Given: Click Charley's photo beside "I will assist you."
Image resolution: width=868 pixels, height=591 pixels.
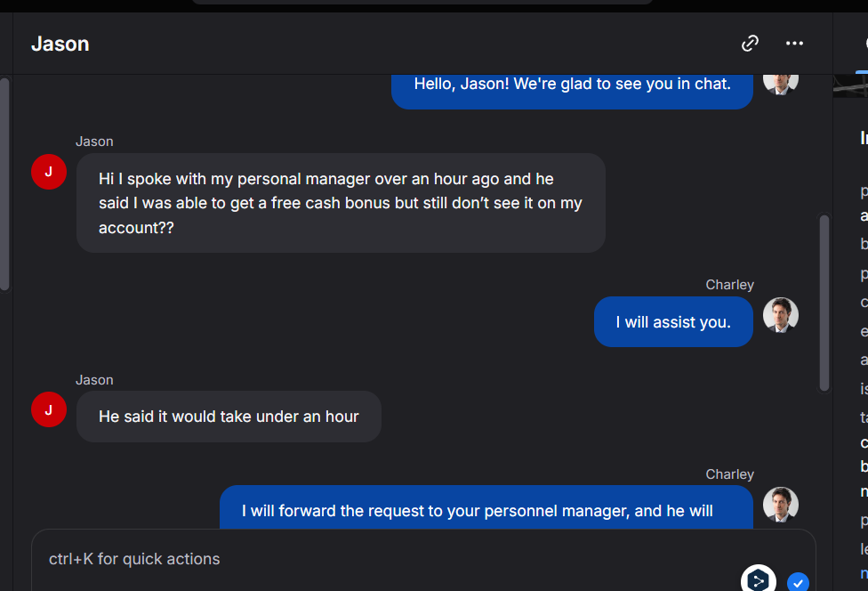Looking at the screenshot, I should pyautogui.click(x=781, y=315).
